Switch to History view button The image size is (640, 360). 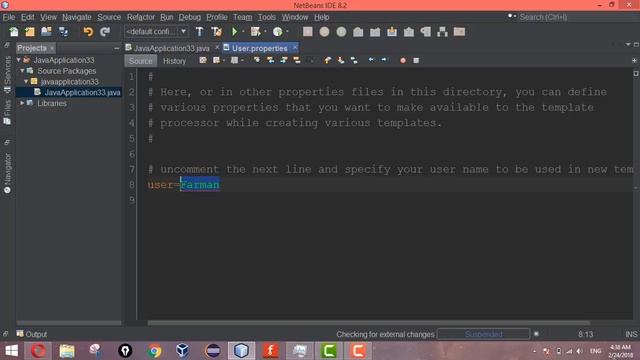174,61
